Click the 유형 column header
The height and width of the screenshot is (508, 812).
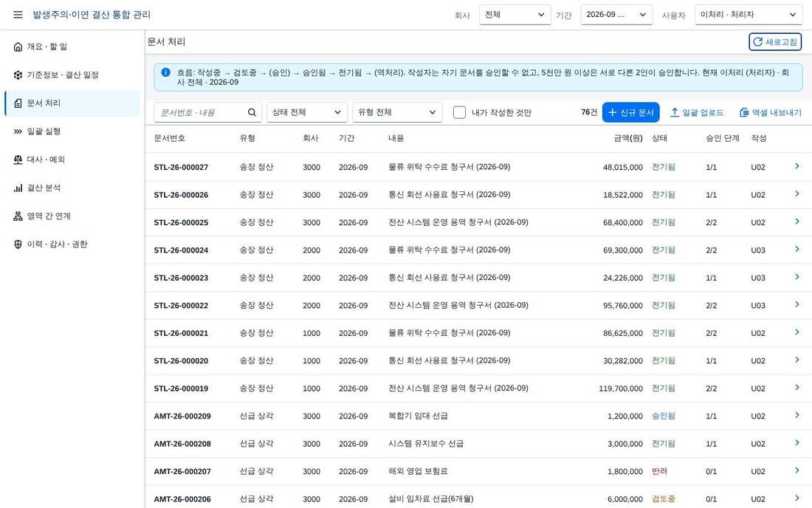[x=247, y=138]
